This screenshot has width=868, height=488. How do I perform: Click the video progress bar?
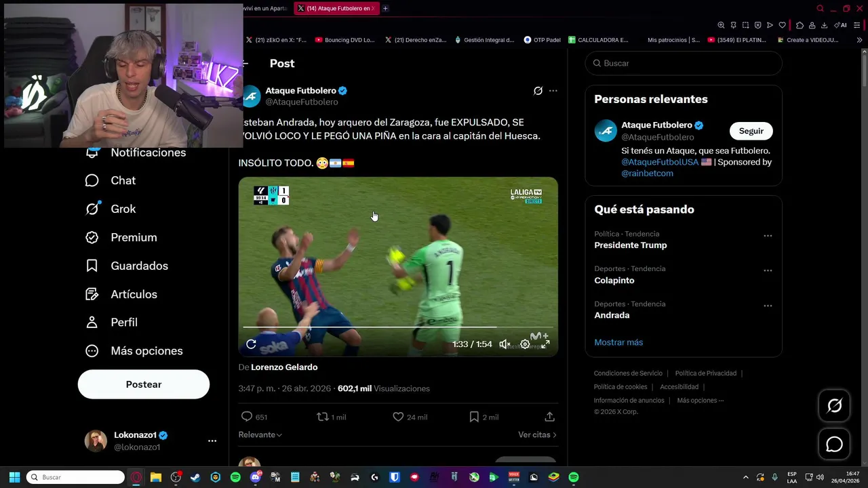[398, 327]
